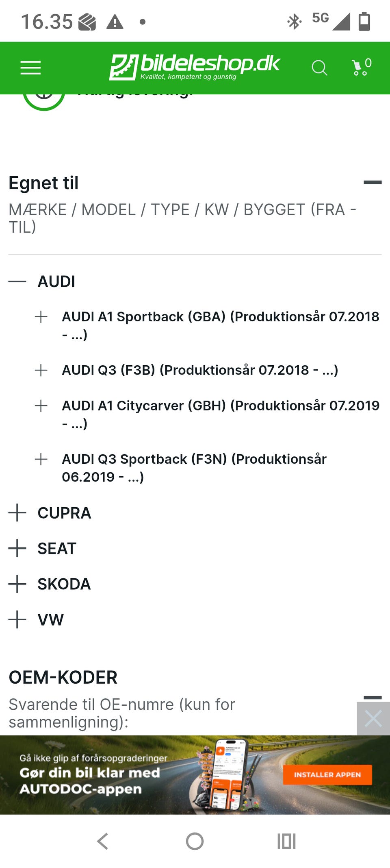The width and height of the screenshot is (390, 868).
Task: Tap the Android home button
Action: point(195,841)
